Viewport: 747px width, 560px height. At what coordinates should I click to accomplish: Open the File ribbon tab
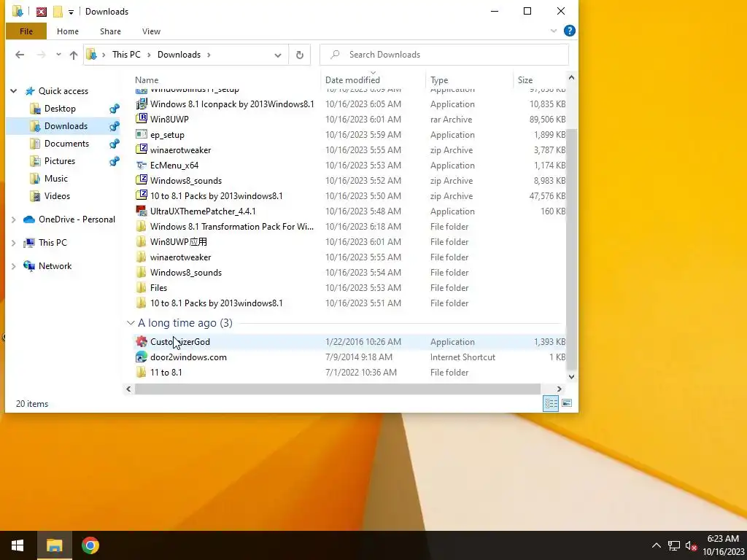(x=26, y=31)
